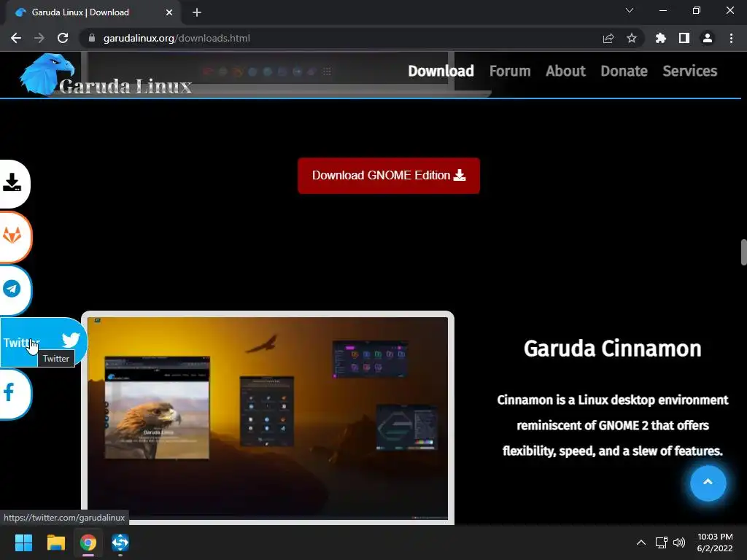Open the Telegram sidebar icon
747x560 pixels.
[x=13, y=289]
